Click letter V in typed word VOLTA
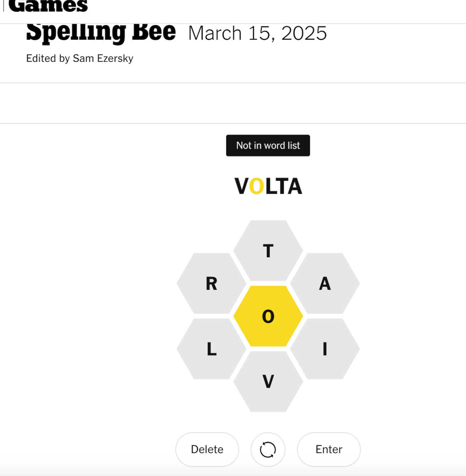This screenshot has height=476, width=466. 241,186
